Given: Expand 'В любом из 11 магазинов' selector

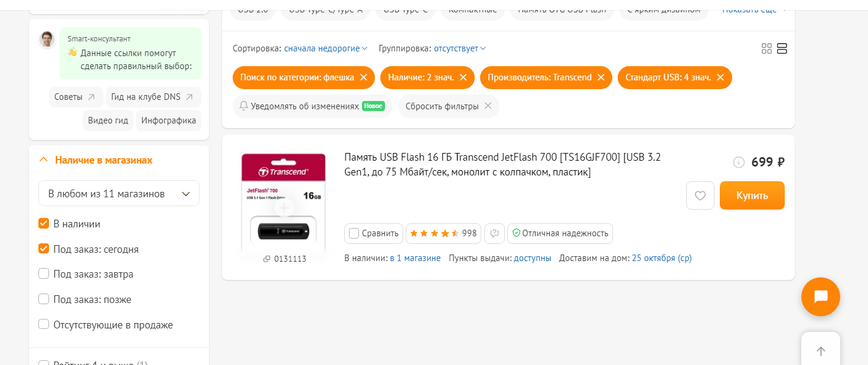Looking at the screenshot, I should (119, 193).
